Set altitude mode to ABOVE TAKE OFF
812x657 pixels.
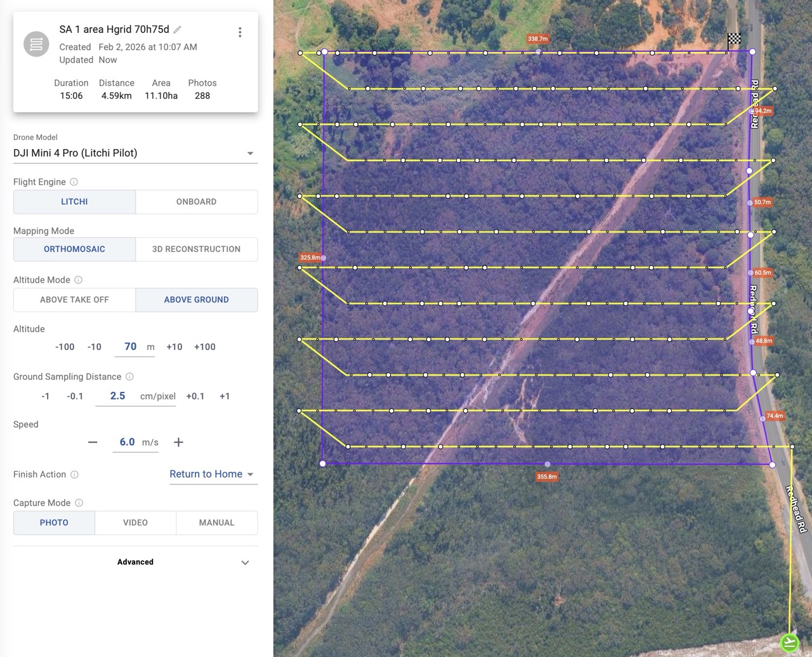pyautogui.click(x=74, y=300)
